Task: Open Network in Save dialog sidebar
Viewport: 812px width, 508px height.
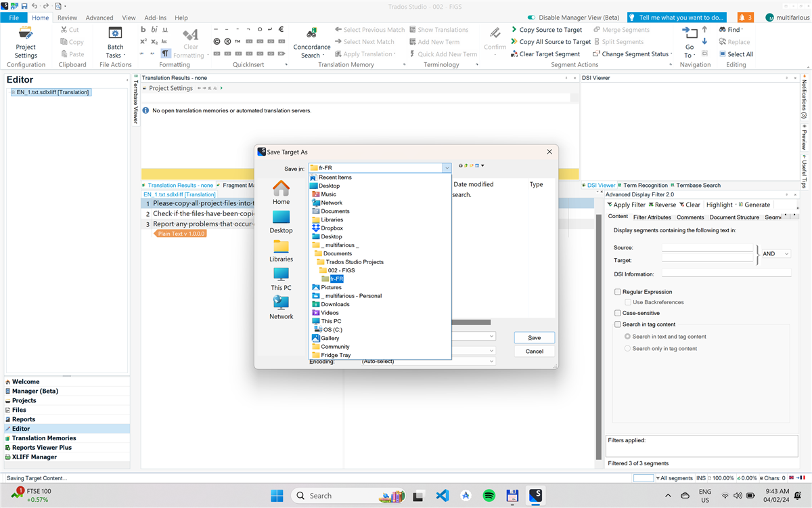Action: [281, 308]
